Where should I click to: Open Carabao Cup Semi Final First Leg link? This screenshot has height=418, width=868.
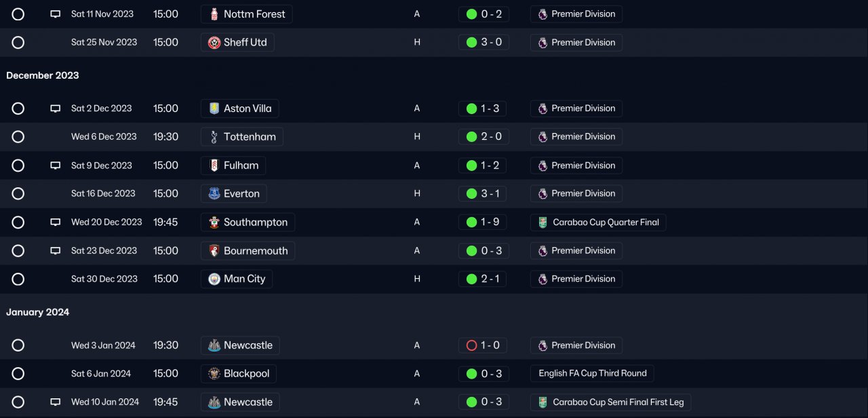pos(618,402)
